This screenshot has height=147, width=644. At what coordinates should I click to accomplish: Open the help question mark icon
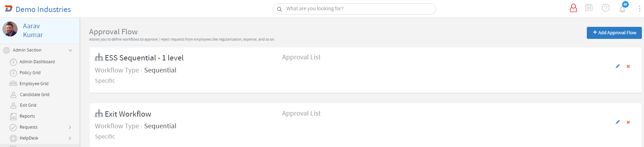(x=606, y=8)
